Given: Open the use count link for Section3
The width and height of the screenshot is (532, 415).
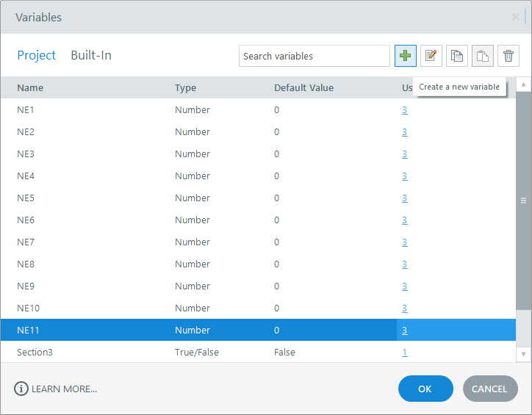Looking at the screenshot, I should point(404,353).
